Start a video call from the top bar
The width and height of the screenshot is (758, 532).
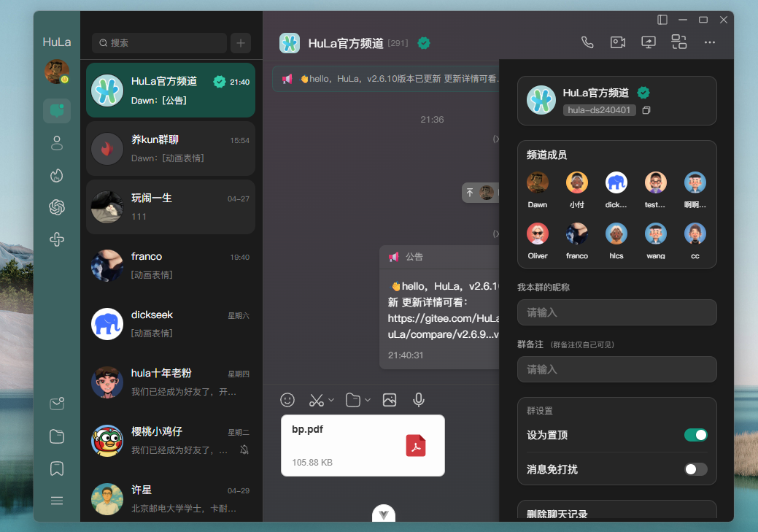tap(618, 42)
